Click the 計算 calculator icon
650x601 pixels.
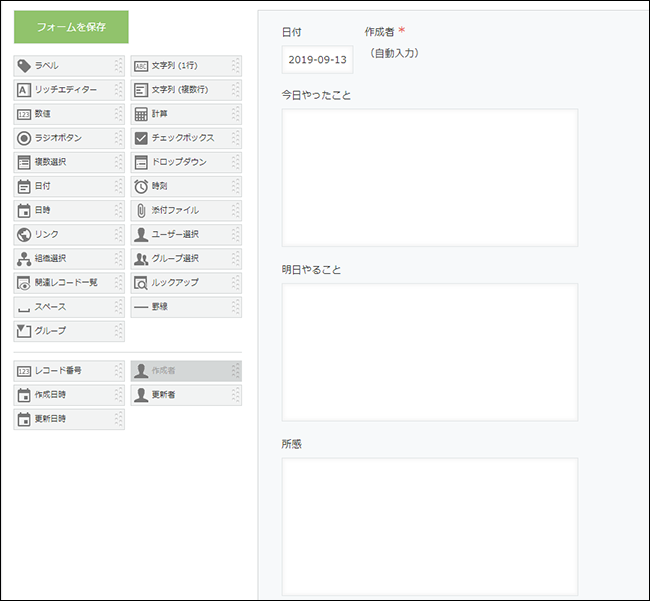(141, 114)
